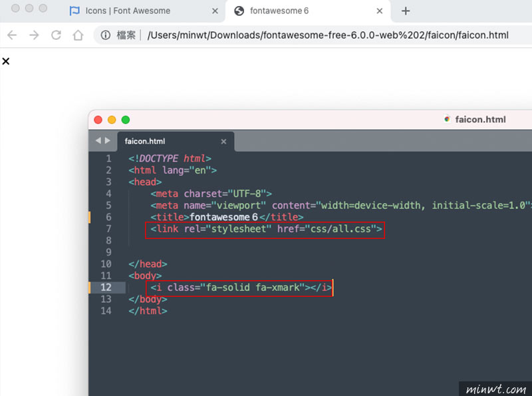This screenshot has height=396, width=532.
Task: Place cursor in the DOCTYPE html line
Action: pos(170,158)
